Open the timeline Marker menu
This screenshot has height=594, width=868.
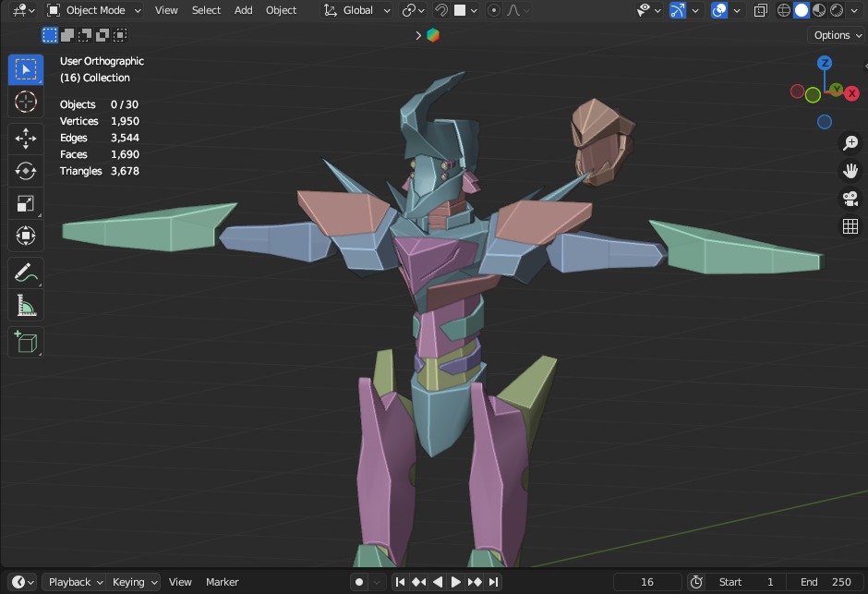coord(222,582)
